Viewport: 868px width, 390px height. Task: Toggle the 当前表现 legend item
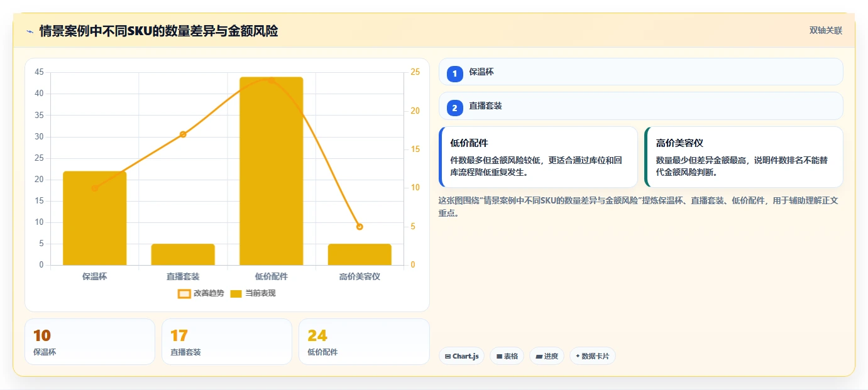coord(253,293)
